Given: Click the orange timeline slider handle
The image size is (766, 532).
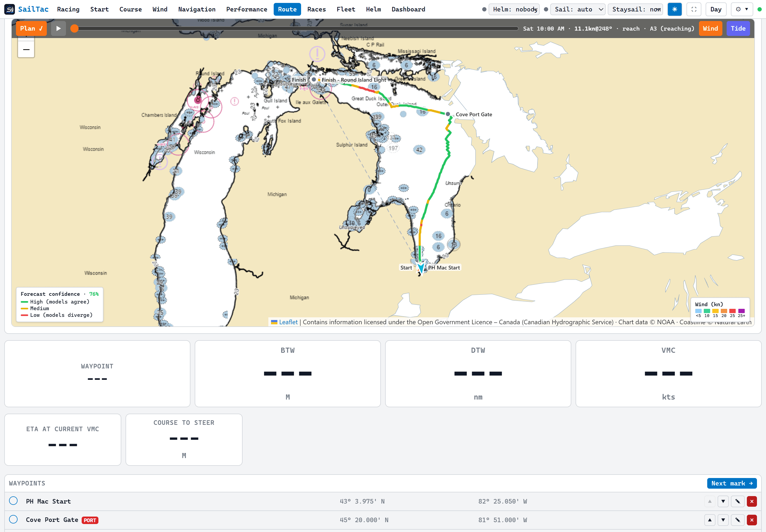Looking at the screenshot, I should [74, 28].
